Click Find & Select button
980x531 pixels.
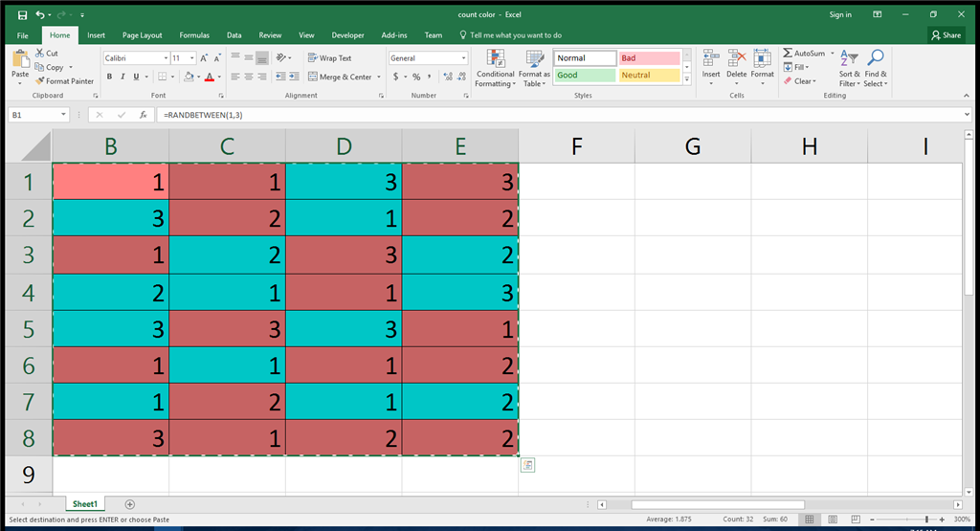tap(876, 69)
